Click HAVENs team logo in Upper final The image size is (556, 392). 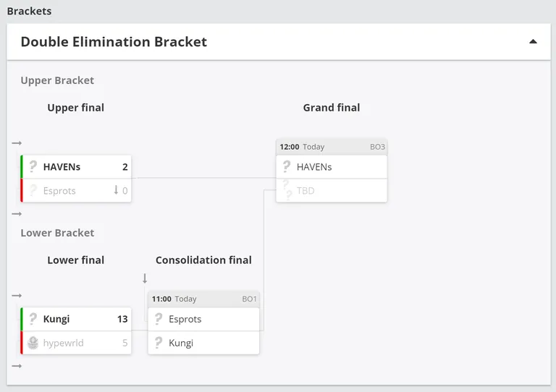point(33,166)
